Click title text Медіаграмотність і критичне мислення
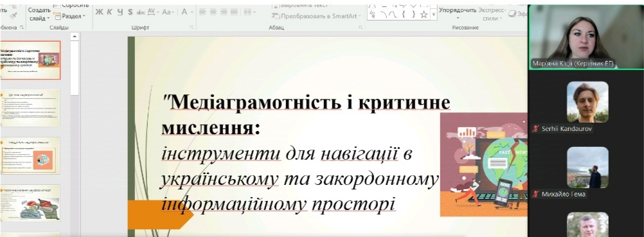 [x=305, y=116]
